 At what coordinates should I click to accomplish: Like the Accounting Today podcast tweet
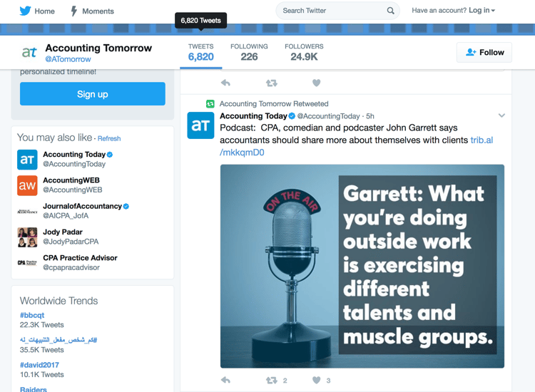pyautogui.click(x=317, y=380)
